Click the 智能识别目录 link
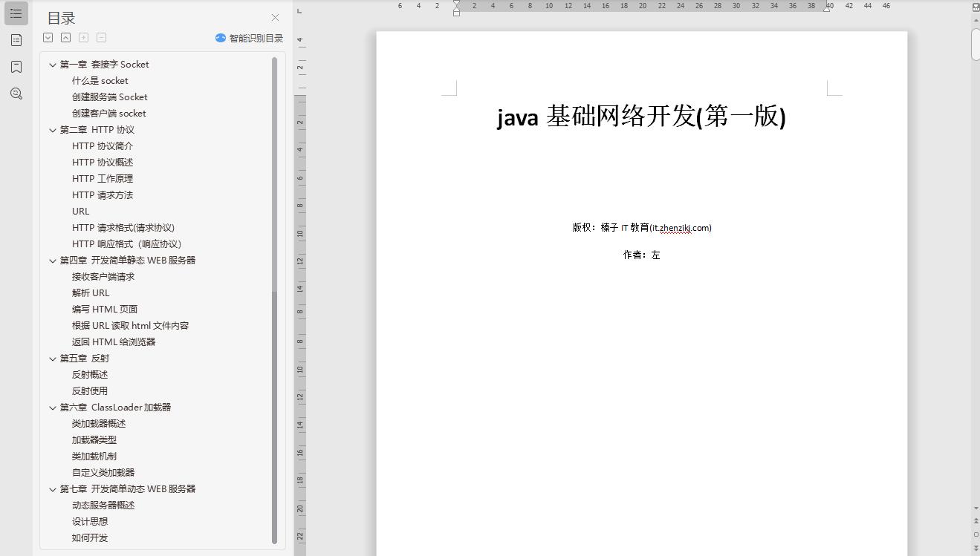Image resolution: width=980 pixels, height=556 pixels. point(256,38)
